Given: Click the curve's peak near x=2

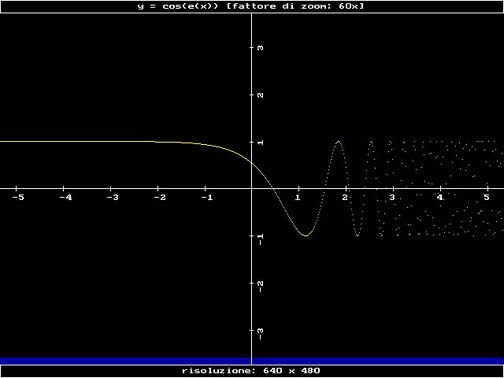Looking at the screenshot, I should pos(338,142).
